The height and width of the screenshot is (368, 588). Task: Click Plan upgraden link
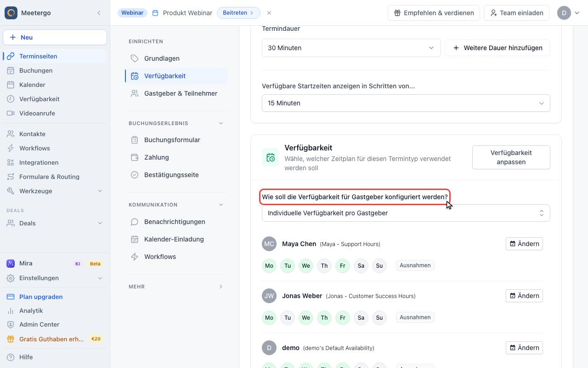(41, 297)
